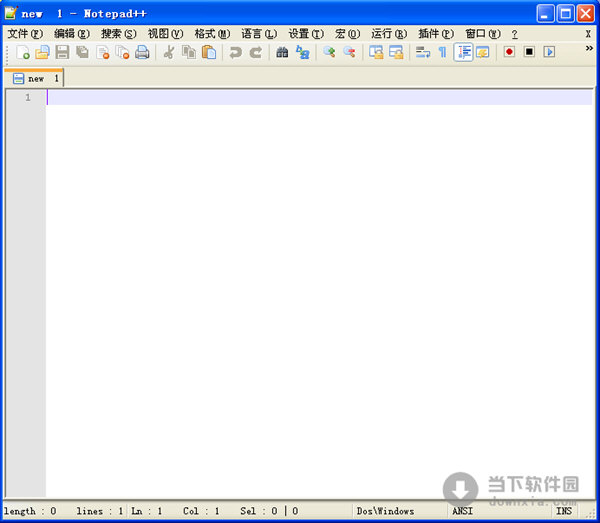Click "Ln : 1" in status bar
600x523 pixels.
[147, 511]
